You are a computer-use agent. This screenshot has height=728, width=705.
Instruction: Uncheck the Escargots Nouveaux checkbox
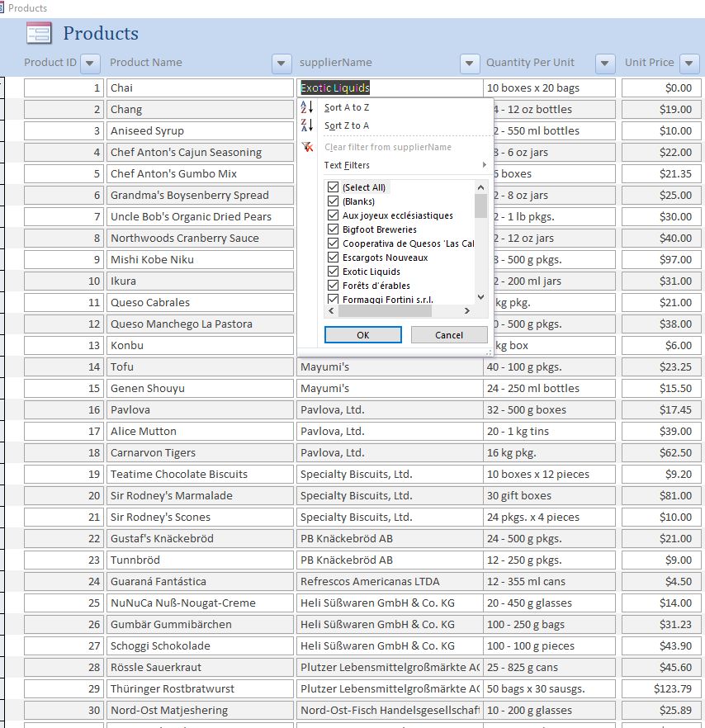333,257
